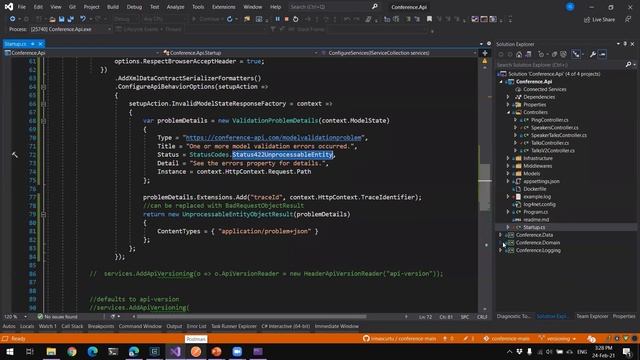Click the horizontal scrollbar of the editor
Viewport: 640px width, 360px height.
pyautogui.click(x=251, y=317)
